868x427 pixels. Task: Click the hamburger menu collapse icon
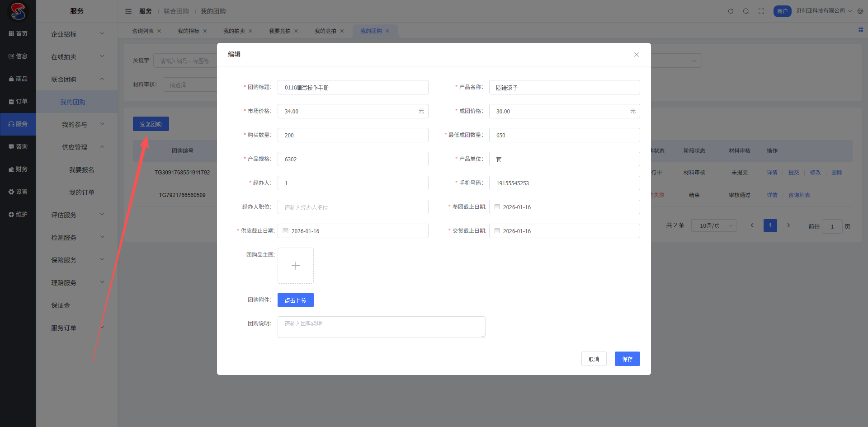coord(128,11)
